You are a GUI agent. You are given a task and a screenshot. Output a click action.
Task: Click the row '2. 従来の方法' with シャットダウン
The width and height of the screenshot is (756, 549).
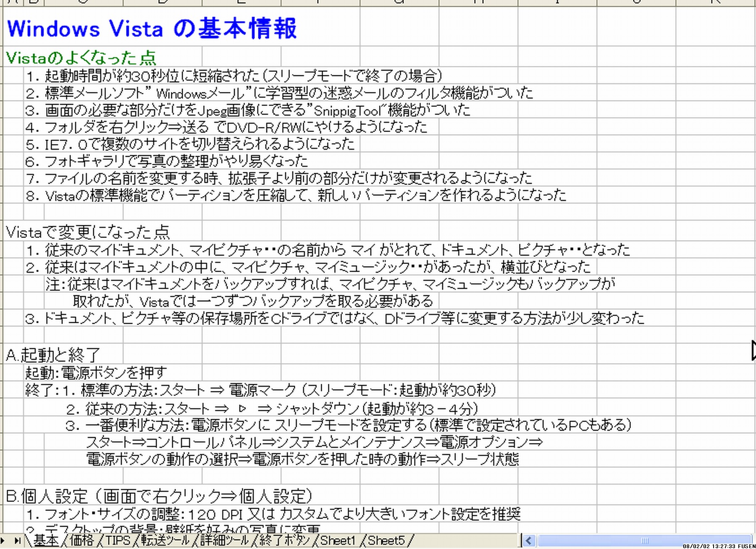(272, 408)
